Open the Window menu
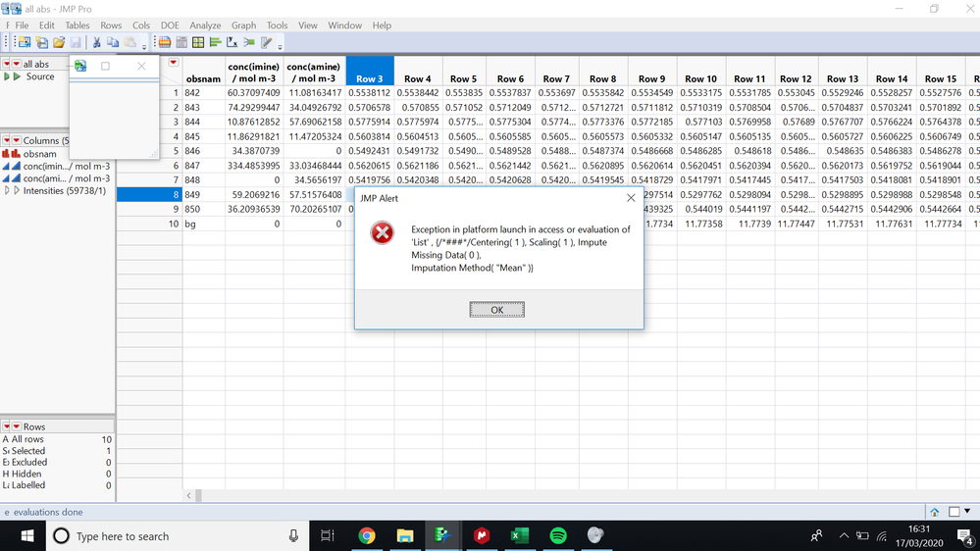Screen dimensions: 980x551 point(344,25)
